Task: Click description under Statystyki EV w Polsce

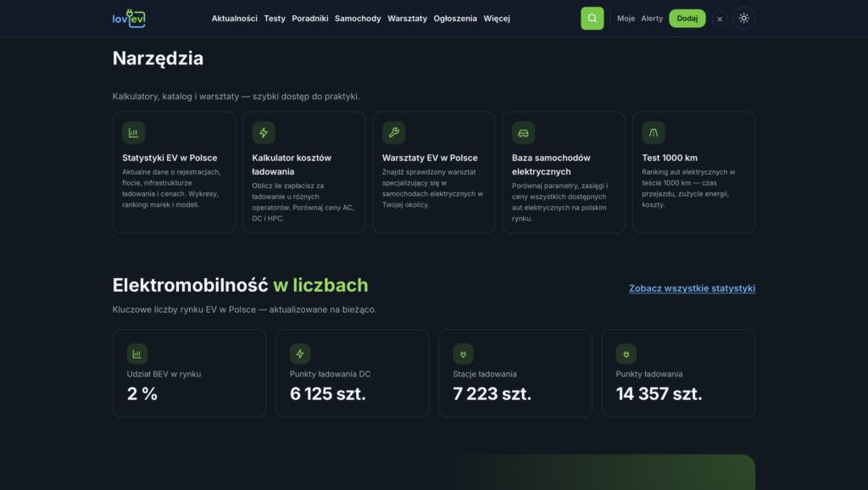Action: point(171,188)
